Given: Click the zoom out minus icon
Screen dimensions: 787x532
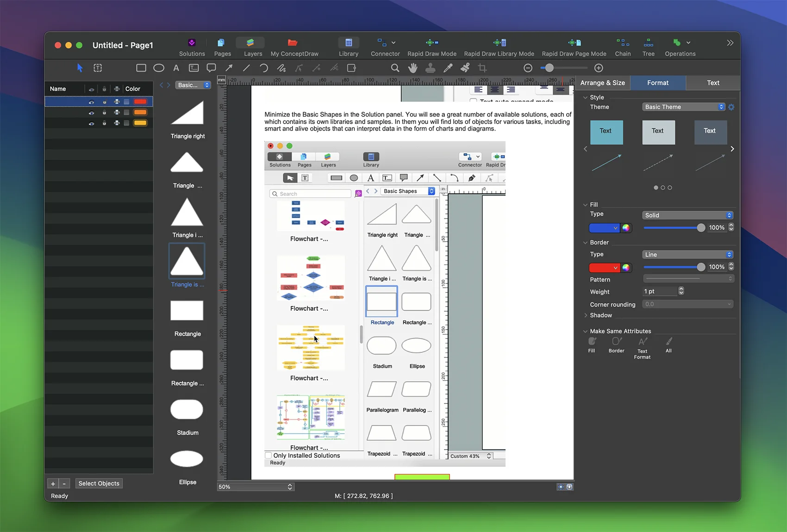Looking at the screenshot, I should [x=528, y=68].
